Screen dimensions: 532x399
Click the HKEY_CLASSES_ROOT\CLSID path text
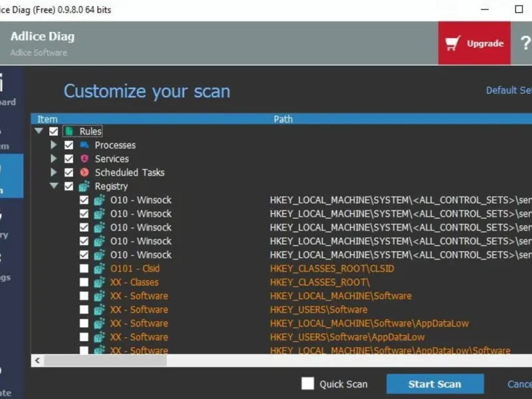[332, 269]
